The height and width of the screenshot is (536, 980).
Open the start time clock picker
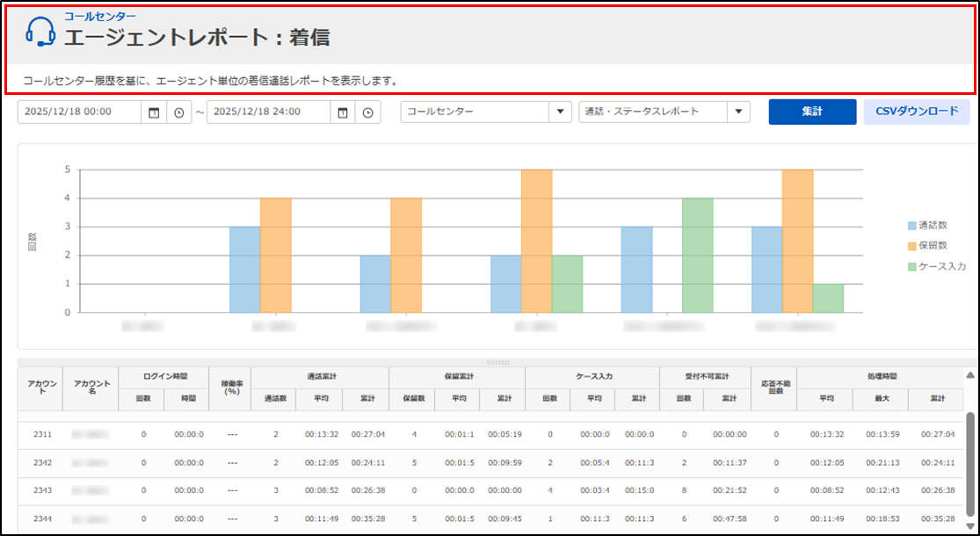[x=179, y=112]
